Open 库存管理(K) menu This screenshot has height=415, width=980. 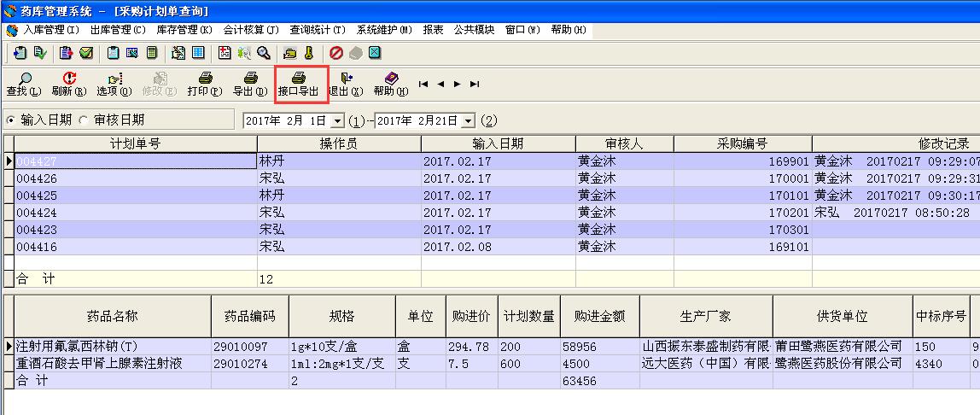coord(184,29)
